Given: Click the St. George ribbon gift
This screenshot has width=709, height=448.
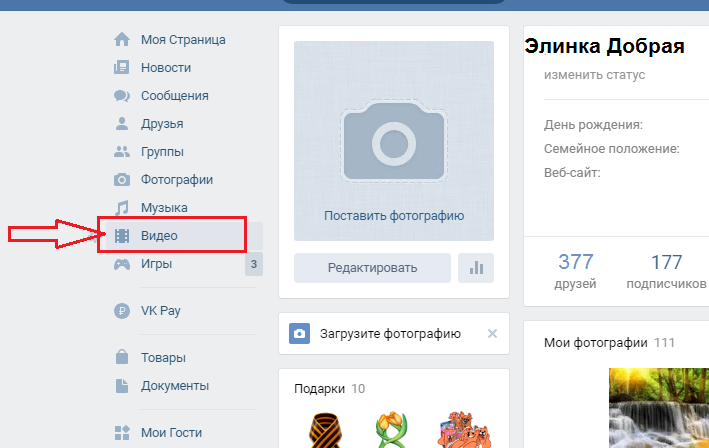Looking at the screenshot, I should (x=326, y=429).
